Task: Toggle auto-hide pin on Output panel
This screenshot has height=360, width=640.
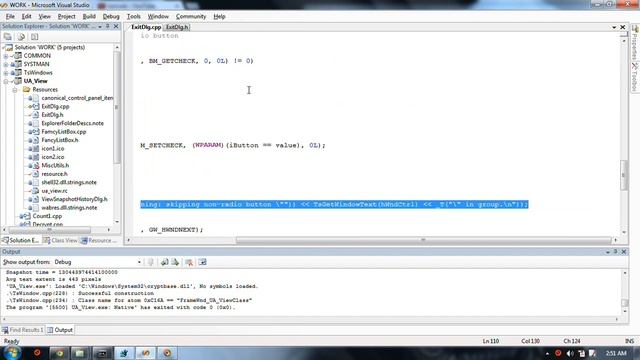Action: tap(616, 252)
